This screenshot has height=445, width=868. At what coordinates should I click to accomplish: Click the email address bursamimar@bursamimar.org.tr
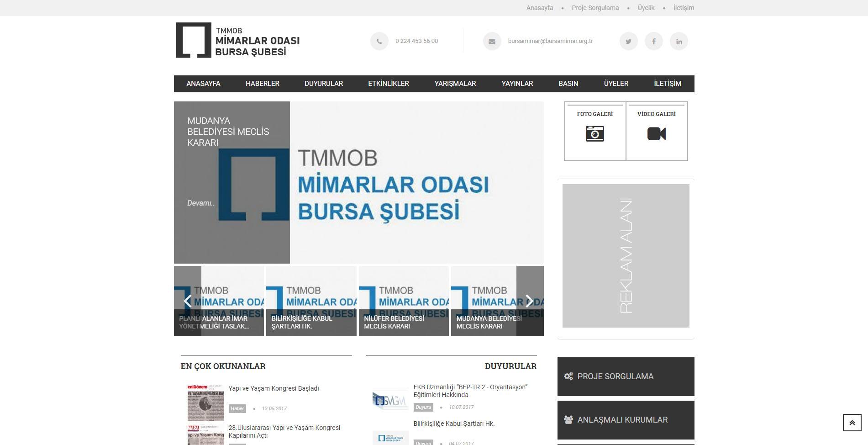click(550, 41)
